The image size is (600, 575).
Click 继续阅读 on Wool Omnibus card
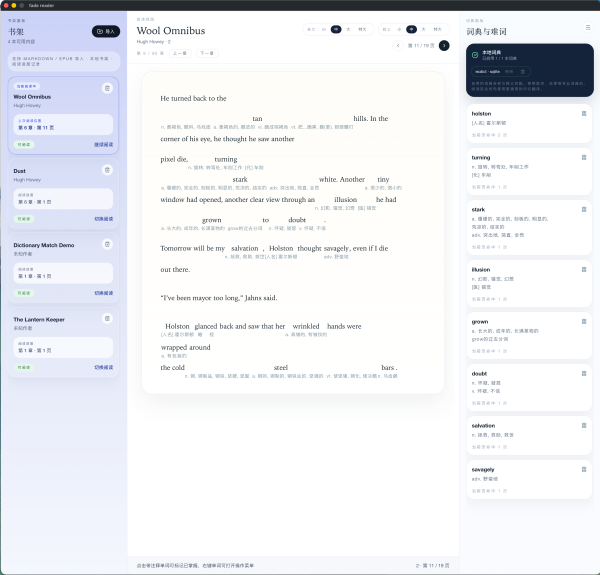[105, 144]
